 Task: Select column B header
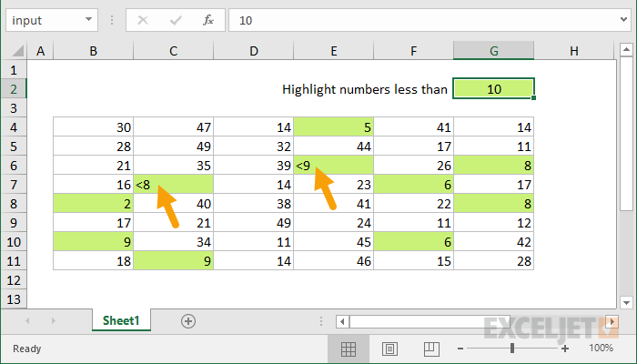(x=94, y=51)
